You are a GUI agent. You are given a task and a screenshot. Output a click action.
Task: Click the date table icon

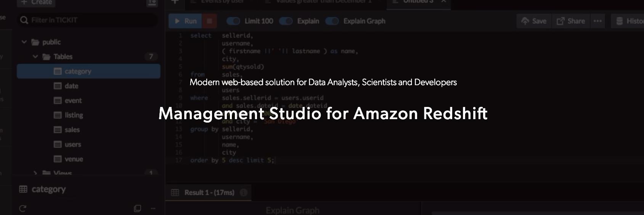58,86
